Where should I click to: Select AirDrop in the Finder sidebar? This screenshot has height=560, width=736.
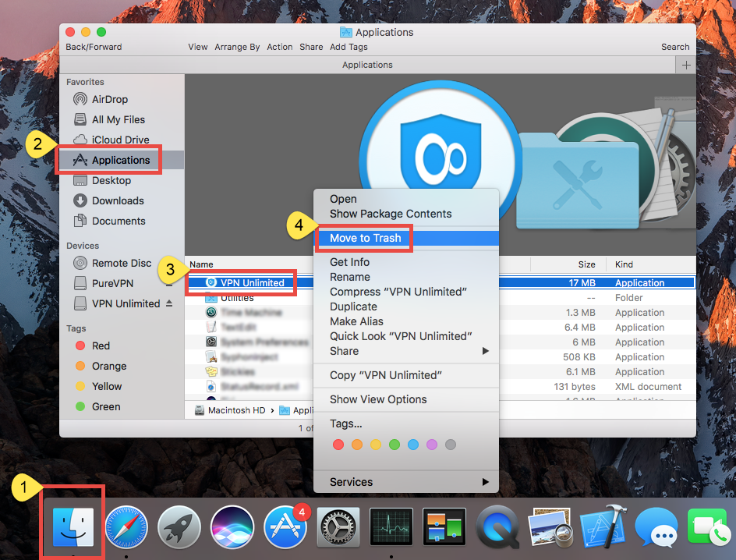(106, 99)
